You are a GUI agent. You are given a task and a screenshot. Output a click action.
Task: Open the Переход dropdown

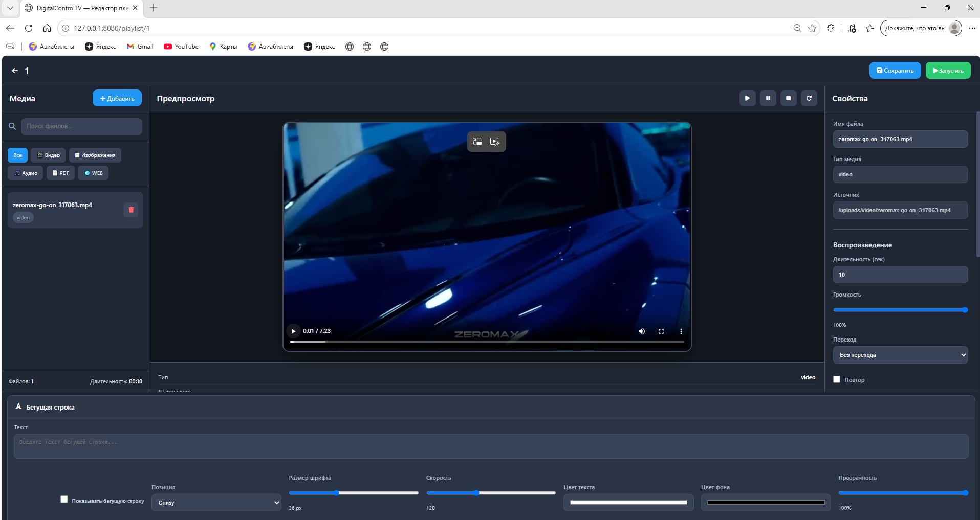click(x=900, y=355)
